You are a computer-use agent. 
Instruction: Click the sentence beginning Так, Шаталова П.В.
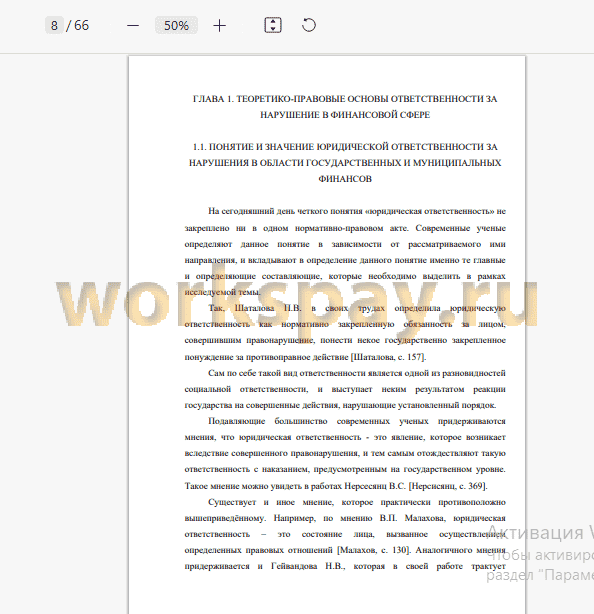345,332
